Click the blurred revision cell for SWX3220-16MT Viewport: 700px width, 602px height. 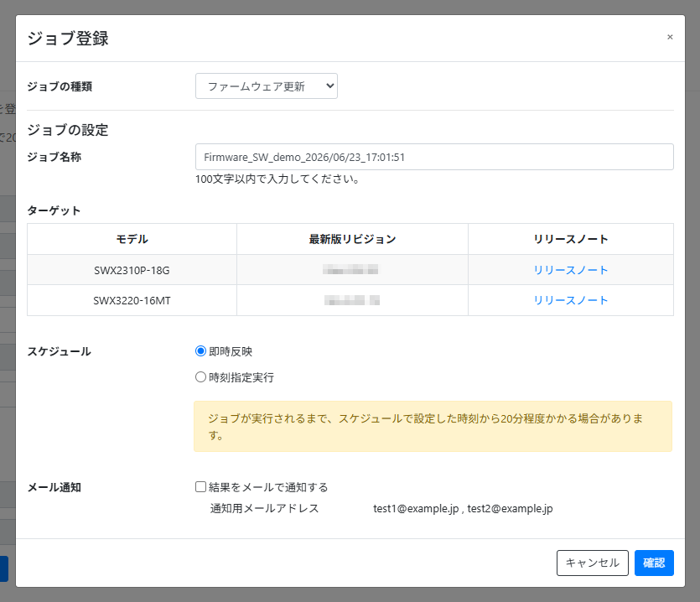(x=352, y=300)
